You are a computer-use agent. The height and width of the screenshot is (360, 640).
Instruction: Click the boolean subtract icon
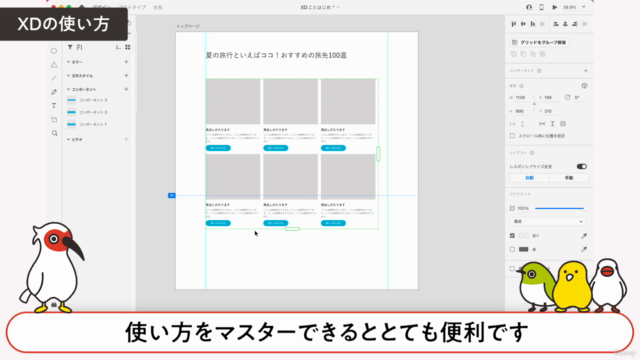tap(523, 54)
